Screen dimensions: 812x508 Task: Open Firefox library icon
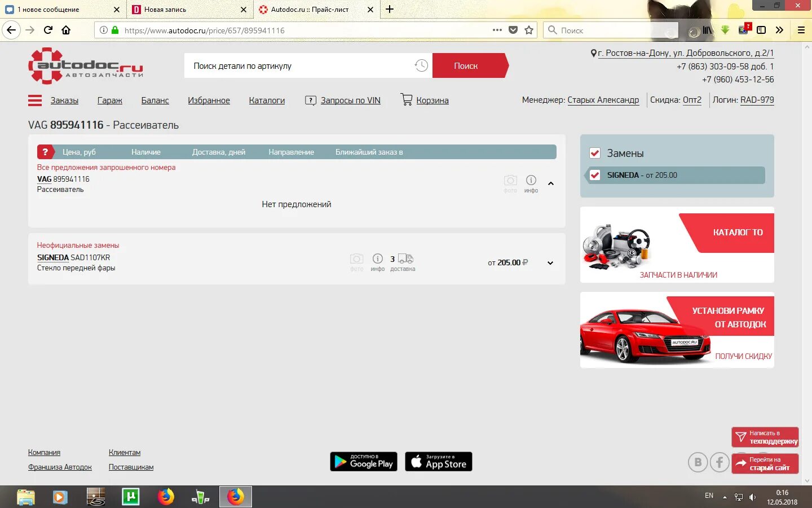pos(707,30)
